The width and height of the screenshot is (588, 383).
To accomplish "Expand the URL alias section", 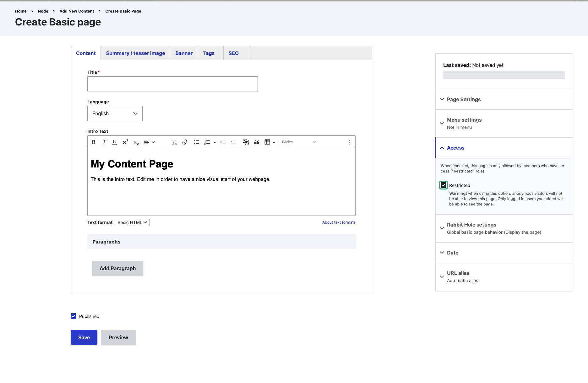I will coord(504,276).
